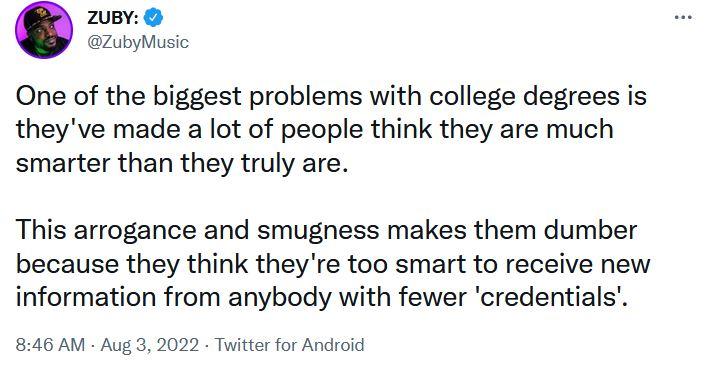Click the line starting 'they've made a lot'
Screen dimensions: 706x373
click(x=315, y=130)
